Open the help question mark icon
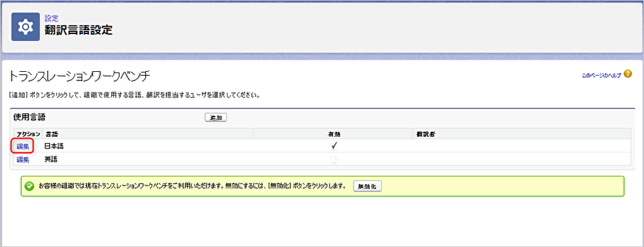 click(x=627, y=74)
